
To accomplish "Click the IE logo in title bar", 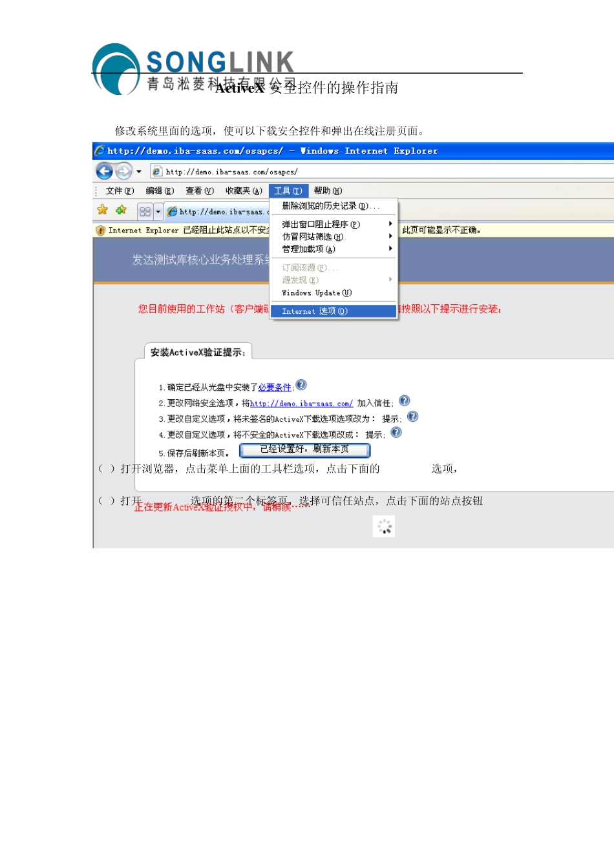I will 100,150.
